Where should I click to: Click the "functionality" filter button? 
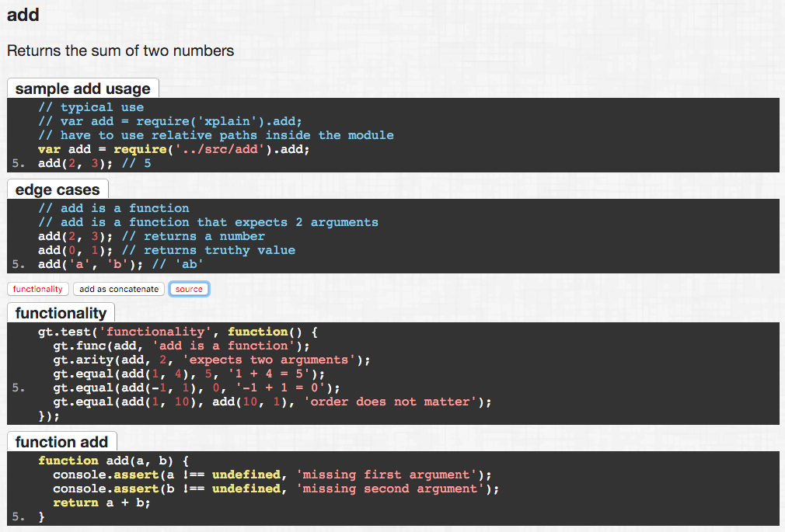click(37, 288)
